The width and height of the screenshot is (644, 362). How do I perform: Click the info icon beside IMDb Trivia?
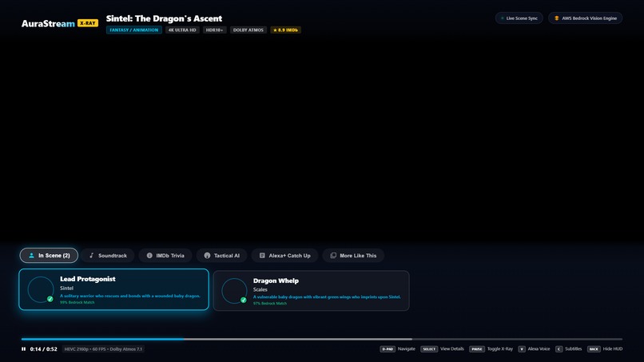149,255
